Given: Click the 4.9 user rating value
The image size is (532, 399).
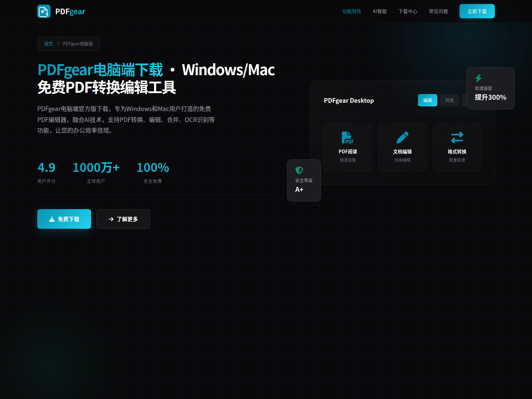Looking at the screenshot, I should (x=47, y=168).
